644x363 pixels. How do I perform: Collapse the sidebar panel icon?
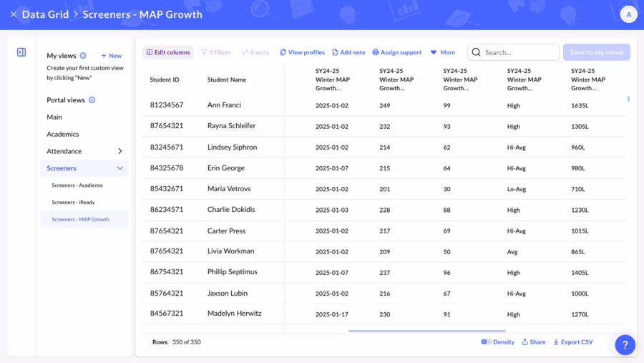pos(21,52)
